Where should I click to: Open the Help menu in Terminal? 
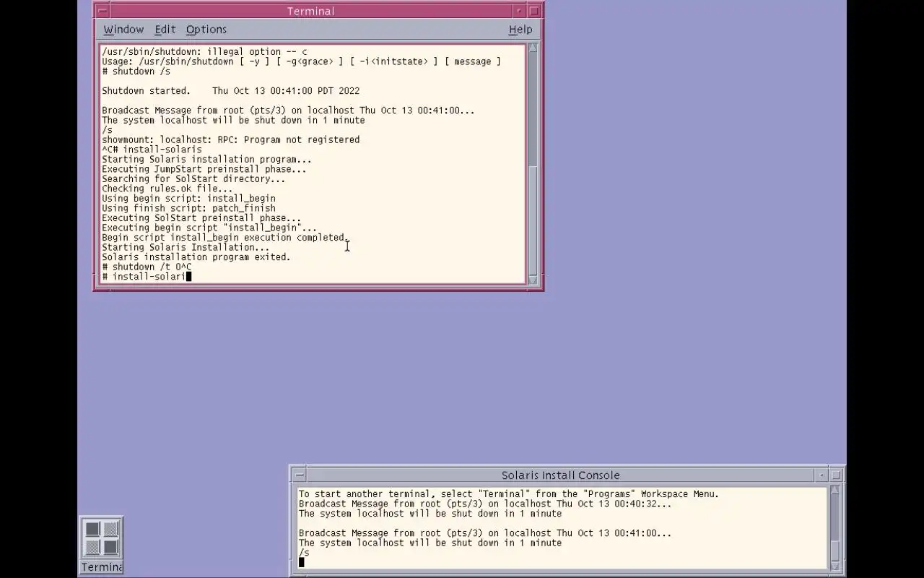click(520, 30)
